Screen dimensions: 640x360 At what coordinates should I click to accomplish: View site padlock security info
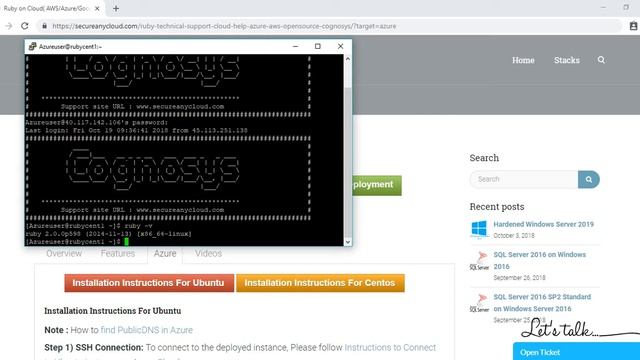point(44,26)
